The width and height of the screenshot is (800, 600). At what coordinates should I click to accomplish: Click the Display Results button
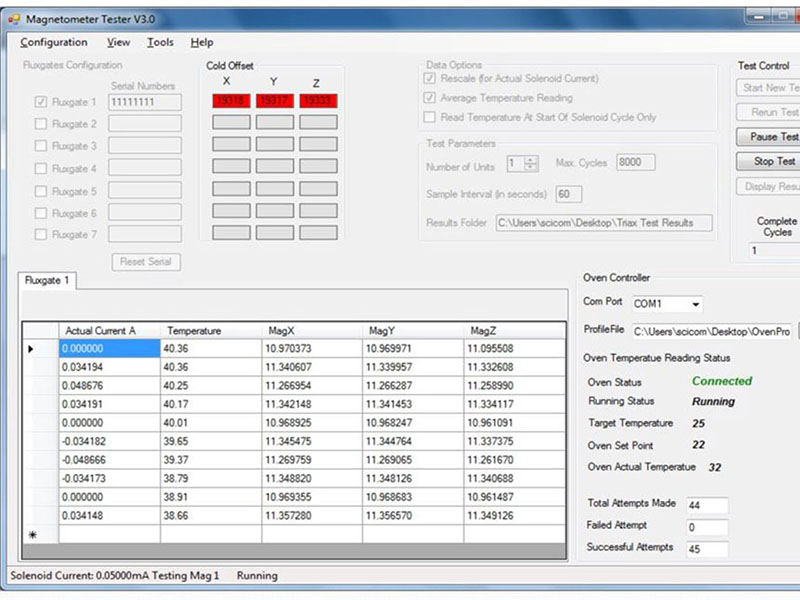click(x=768, y=187)
